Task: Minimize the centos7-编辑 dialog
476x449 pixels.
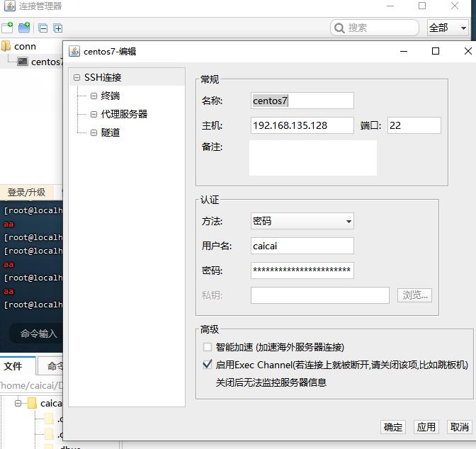Action: (x=404, y=51)
